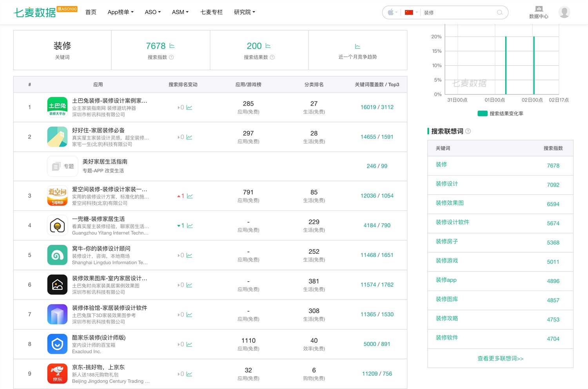This screenshot has height=389, width=588.
Task: Click the 土巴兔装修 app icon
Action: pyautogui.click(x=57, y=107)
